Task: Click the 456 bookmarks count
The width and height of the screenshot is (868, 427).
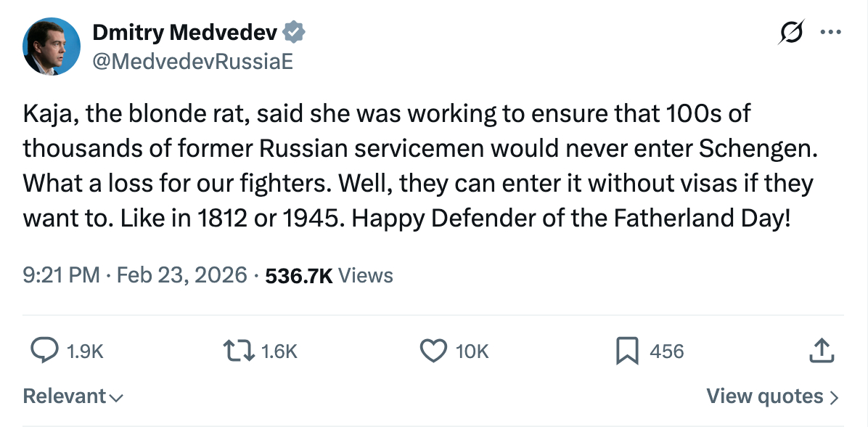Action: pyautogui.click(x=666, y=351)
